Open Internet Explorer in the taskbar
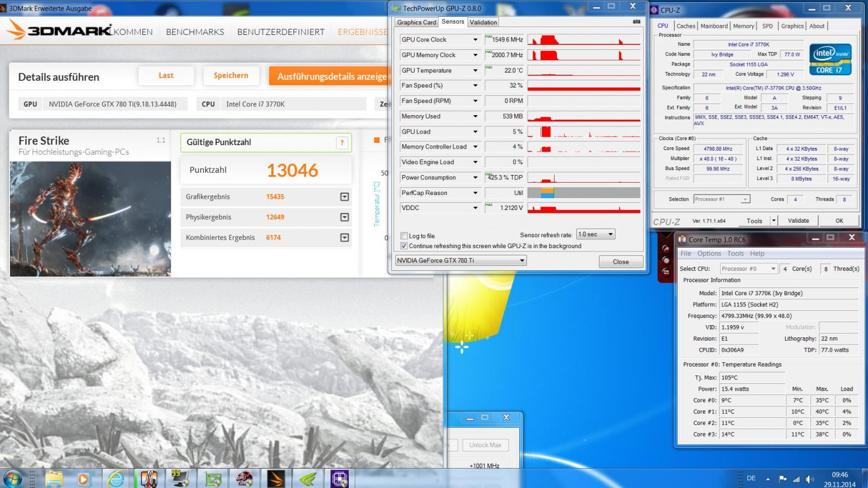 pyautogui.click(x=116, y=479)
